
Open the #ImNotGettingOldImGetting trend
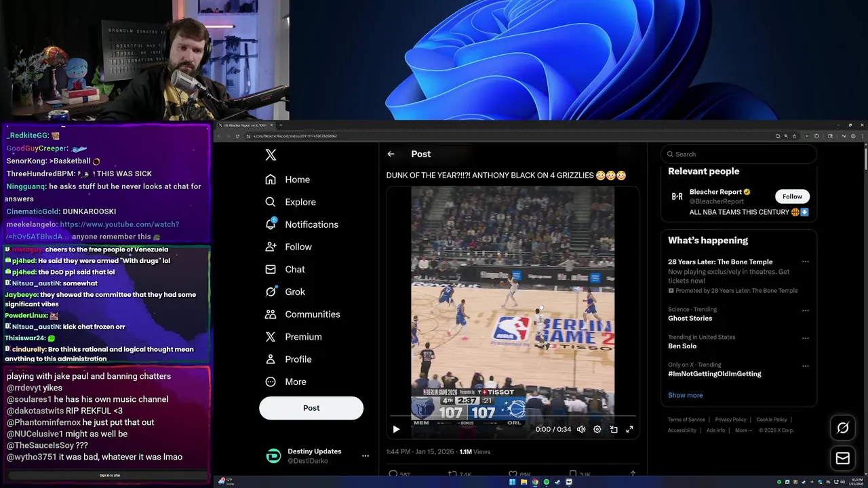[x=715, y=374]
